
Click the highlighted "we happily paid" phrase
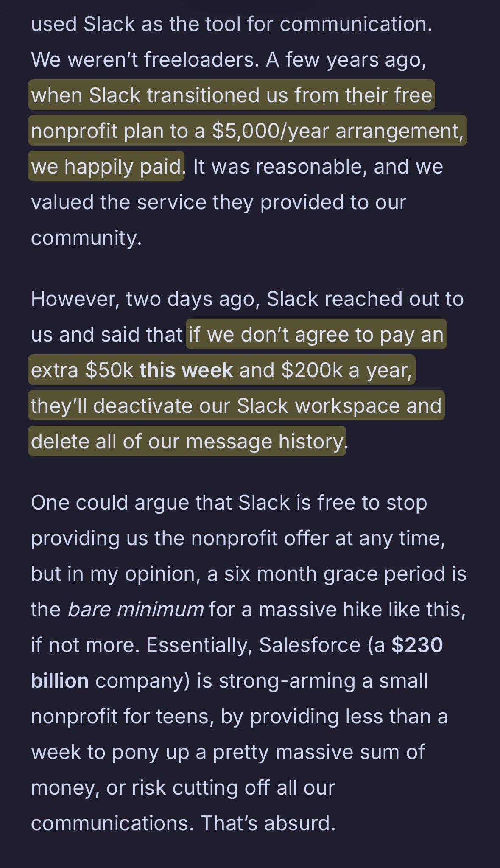(x=106, y=166)
